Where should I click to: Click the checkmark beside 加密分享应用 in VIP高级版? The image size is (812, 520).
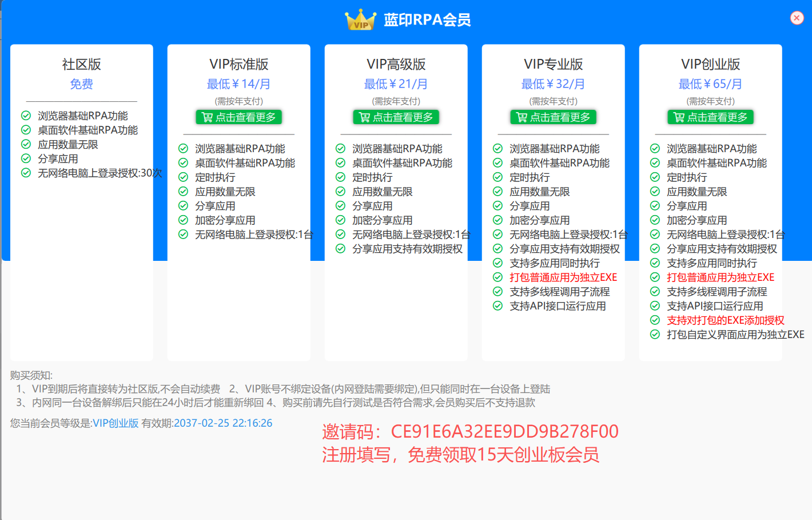[x=341, y=220]
